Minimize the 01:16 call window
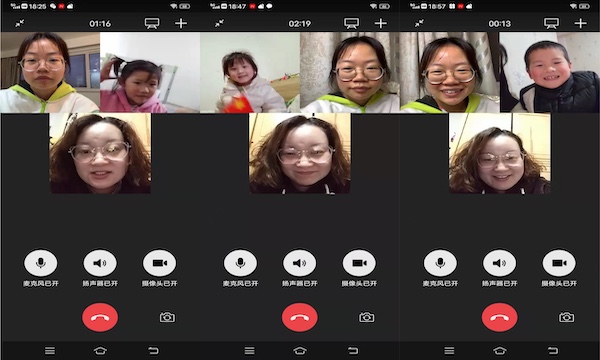This screenshot has width=600, height=360. [x=20, y=23]
